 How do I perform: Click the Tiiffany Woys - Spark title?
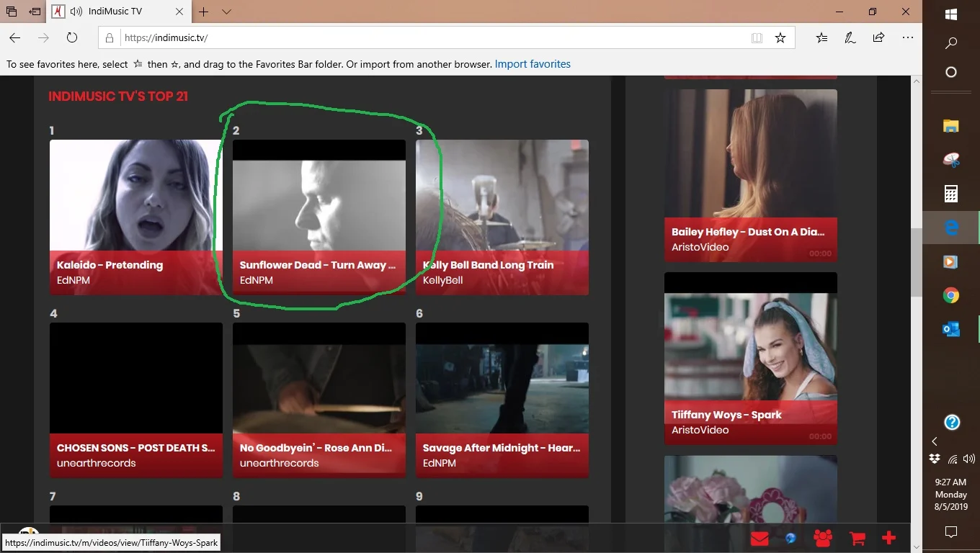726,415
